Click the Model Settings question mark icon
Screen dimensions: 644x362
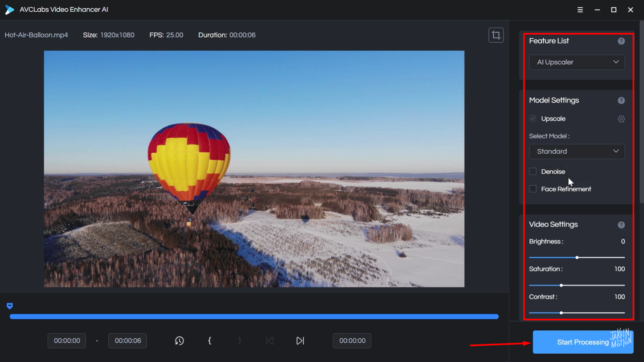click(622, 100)
